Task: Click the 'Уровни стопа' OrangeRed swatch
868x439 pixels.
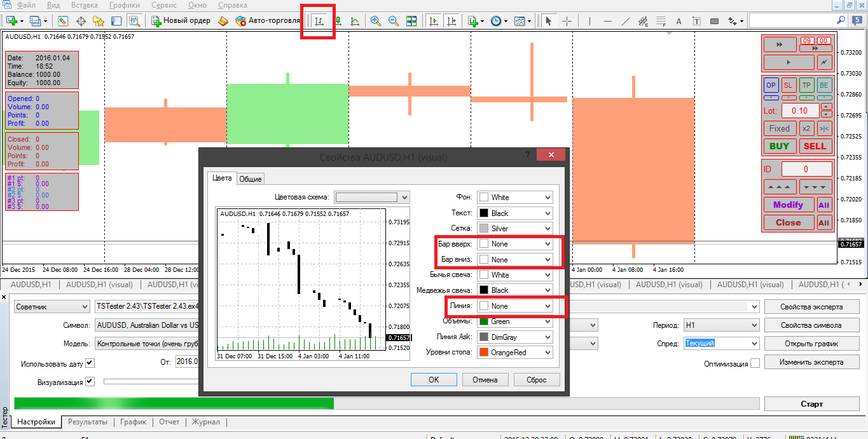Action: point(483,352)
